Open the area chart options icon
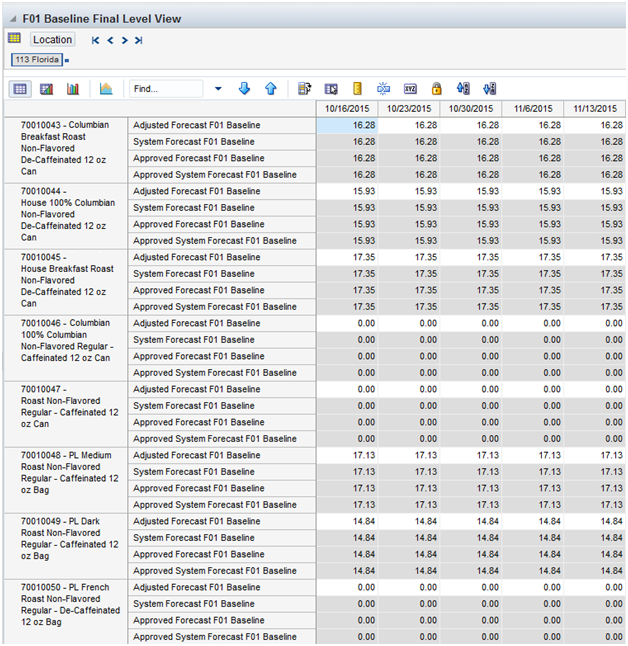The image size is (628, 646). (106, 89)
